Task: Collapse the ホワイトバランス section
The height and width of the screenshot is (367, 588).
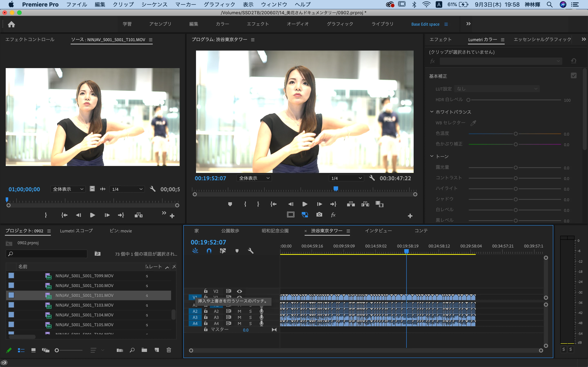Action: click(x=432, y=112)
